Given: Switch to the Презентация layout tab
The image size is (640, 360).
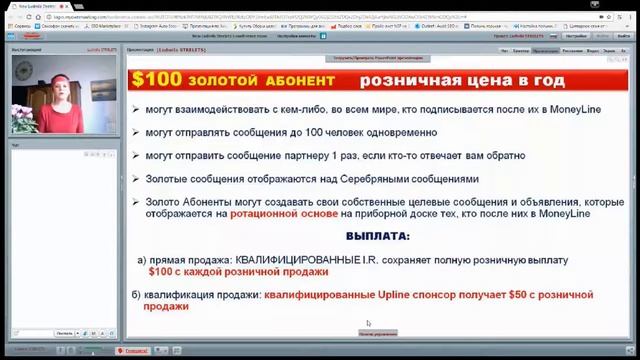Looking at the screenshot, I should (x=545, y=51).
